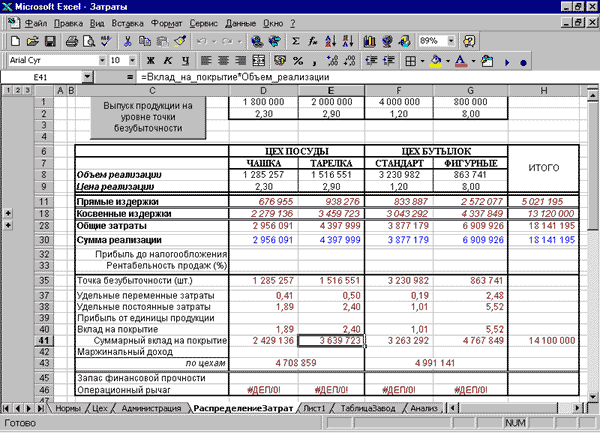Open print preview

89,41
